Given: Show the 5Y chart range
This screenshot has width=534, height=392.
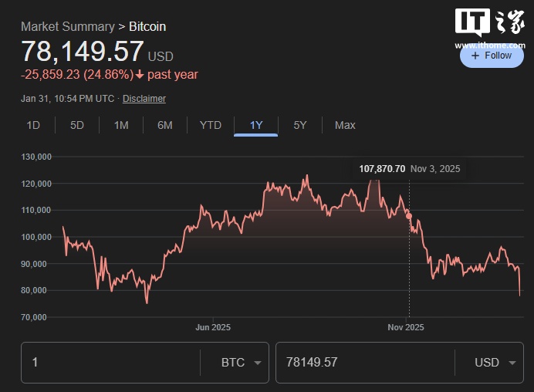Looking at the screenshot, I should 300,125.
